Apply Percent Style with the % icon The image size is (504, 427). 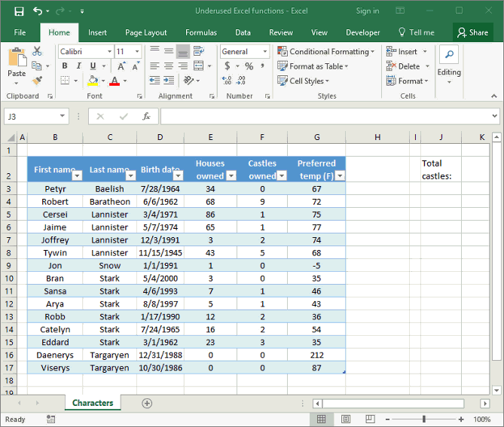[x=249, y=66]
